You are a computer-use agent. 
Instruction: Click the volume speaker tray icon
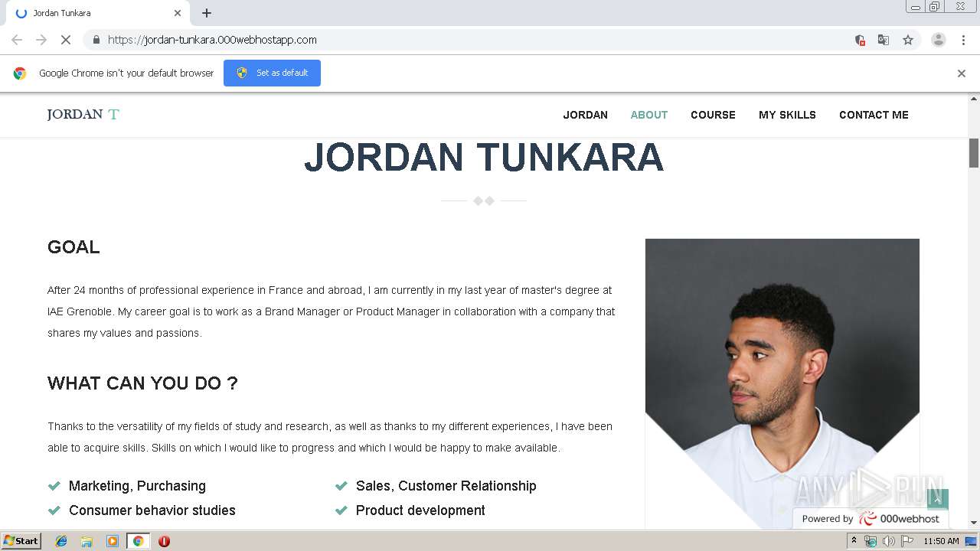coord(888,541)
